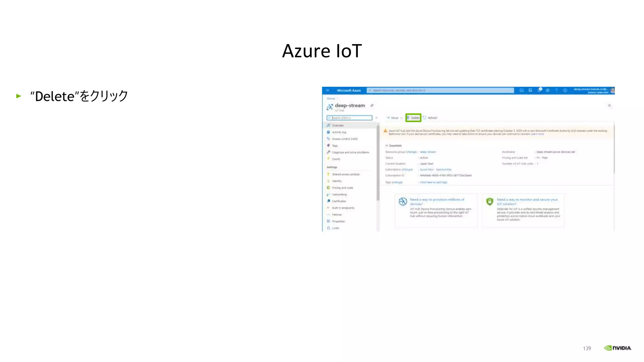Click 'Need a way to monitor and secure' heading
644x362 pixels.
527,201
